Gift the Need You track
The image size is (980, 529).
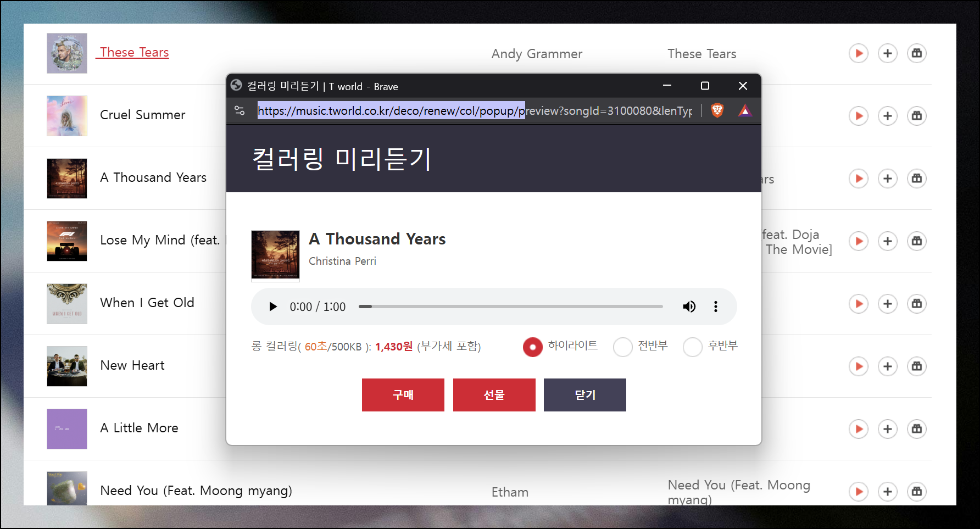(917, 492)
